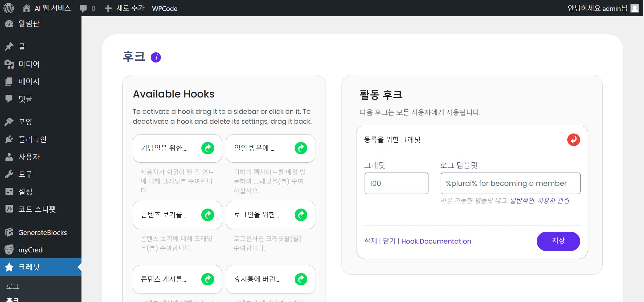Activate the 콘텐츠 보기를 hook green arrow

pyautogui.click(x=208, y=215)
